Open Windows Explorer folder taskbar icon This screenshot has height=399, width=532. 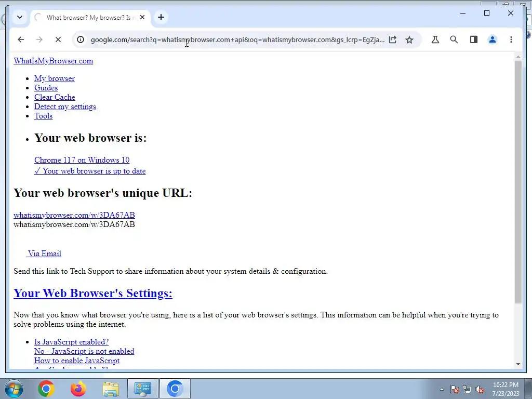click(x=111, y=389)
